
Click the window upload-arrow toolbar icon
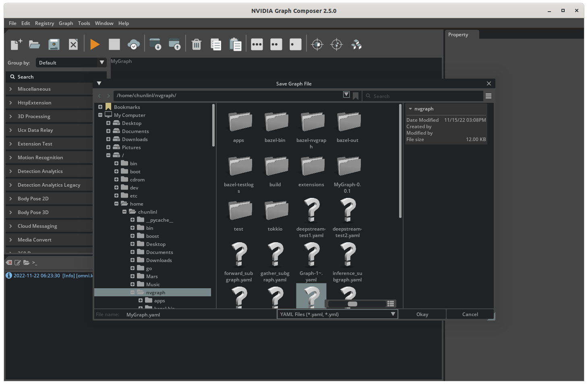[x=174, y=44]
